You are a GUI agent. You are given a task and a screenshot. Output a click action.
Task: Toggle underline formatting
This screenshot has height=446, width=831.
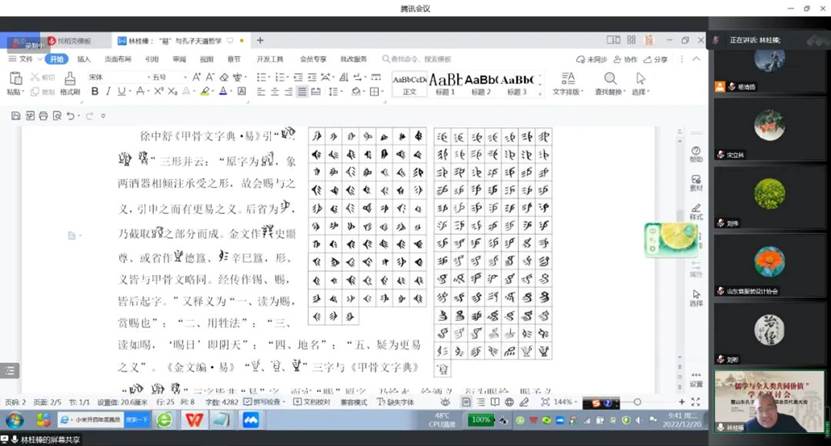click(x=121, y=91)
